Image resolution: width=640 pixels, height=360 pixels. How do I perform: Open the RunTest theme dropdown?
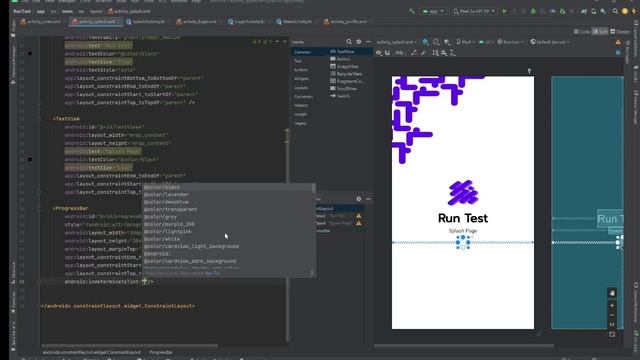(510, 42)
